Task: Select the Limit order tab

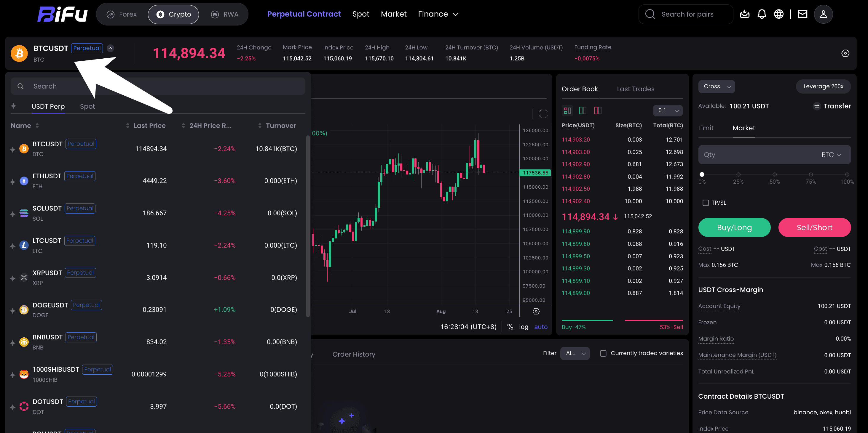Action: pos(706,128)
